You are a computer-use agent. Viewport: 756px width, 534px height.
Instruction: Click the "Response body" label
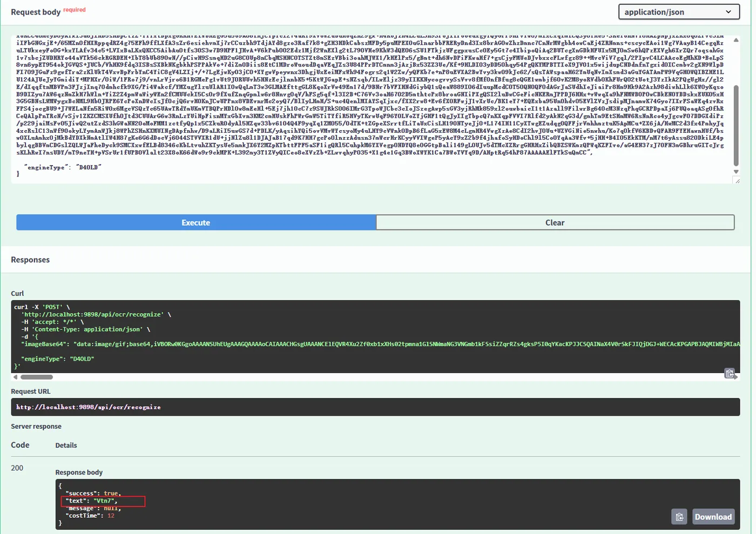79,472
